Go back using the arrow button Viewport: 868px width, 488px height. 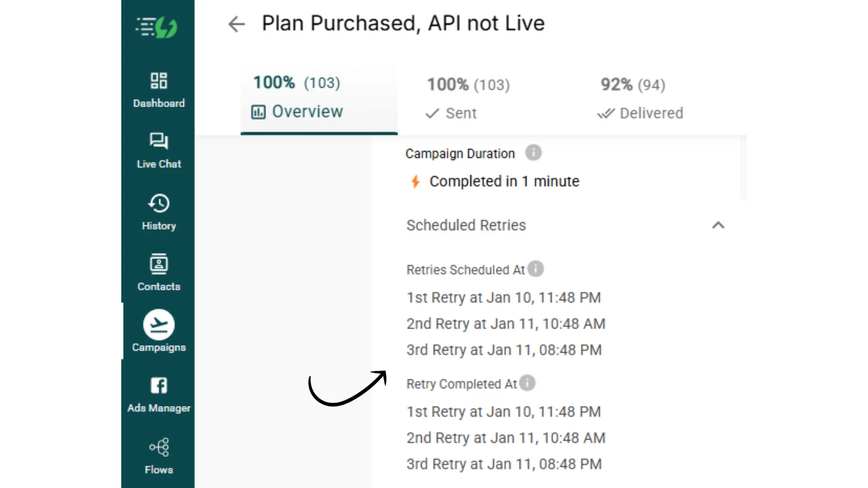(236, 24)
